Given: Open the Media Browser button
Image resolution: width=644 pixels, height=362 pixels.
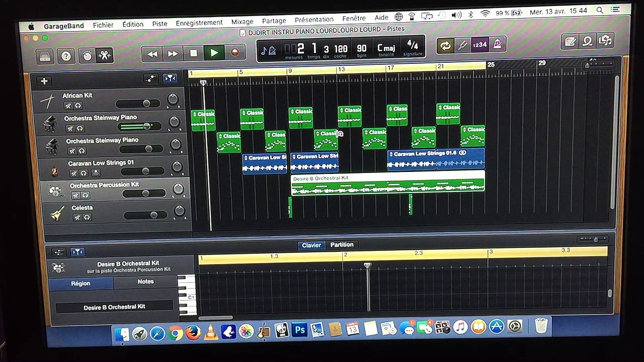Looking at the screenshot, I should pos(605,41).
